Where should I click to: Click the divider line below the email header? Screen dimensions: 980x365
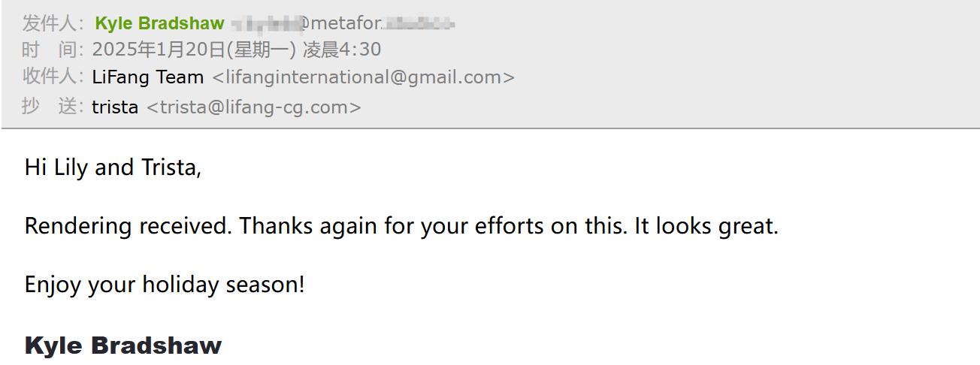coord(488,128)
